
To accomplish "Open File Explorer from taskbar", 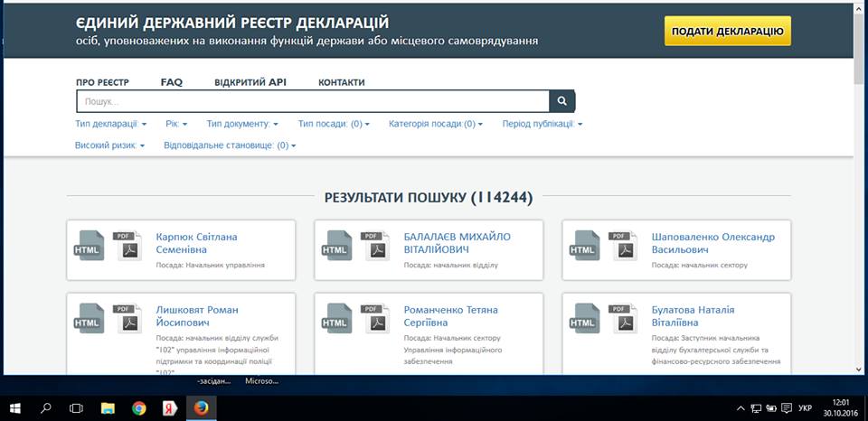I will tap(108, 408).
